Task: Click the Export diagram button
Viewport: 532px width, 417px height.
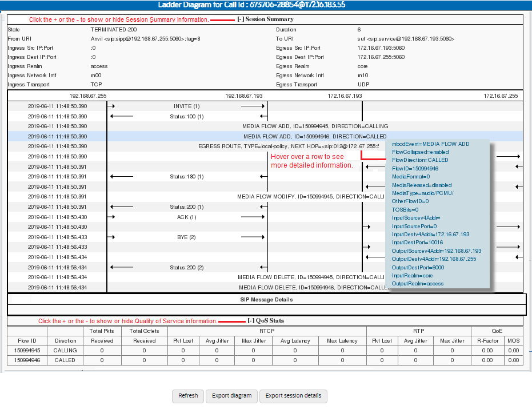Action: [231, 396]
